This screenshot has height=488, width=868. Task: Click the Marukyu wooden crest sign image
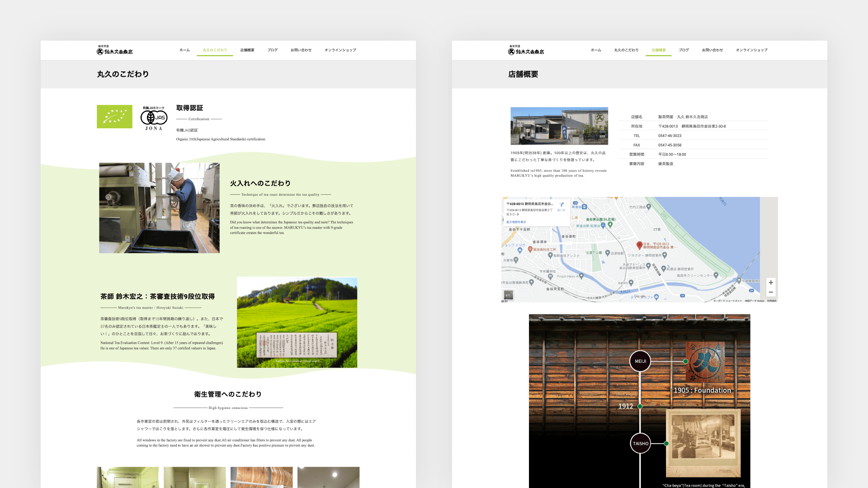tap(705, 363)
